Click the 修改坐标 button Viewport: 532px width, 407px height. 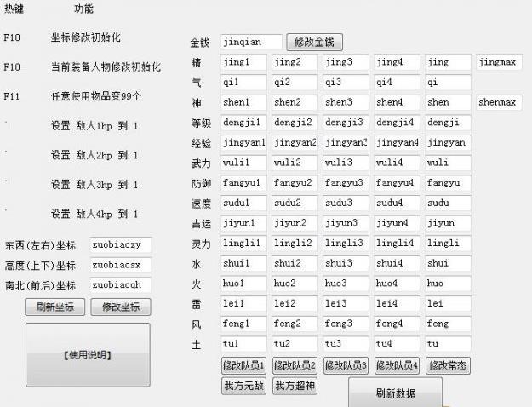tap(121, 307)
